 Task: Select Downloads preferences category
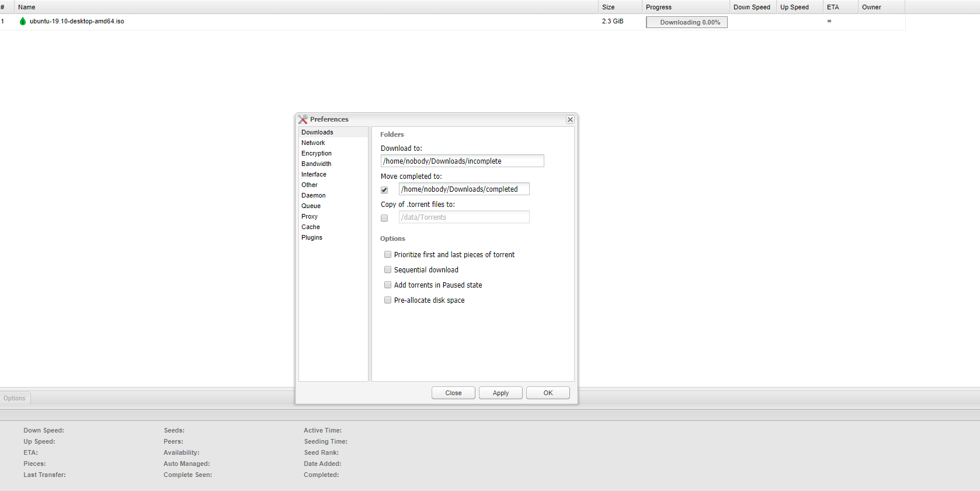[x=333, y=132]
